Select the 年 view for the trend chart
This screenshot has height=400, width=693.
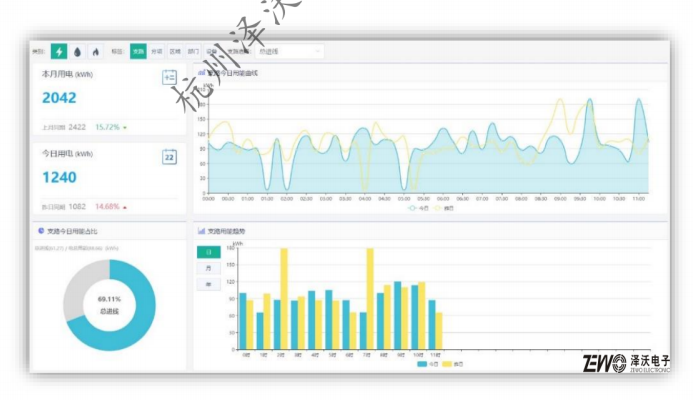point(209,284)
